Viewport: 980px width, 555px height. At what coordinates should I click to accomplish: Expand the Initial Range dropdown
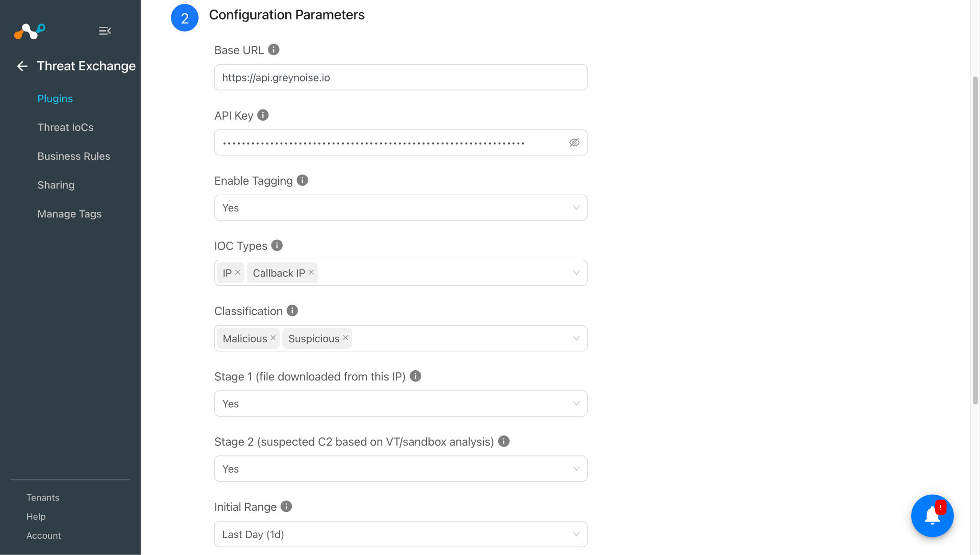(401, 534)
